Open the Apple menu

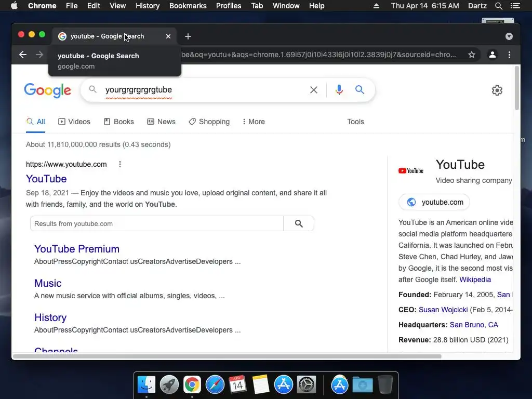[14, 6]
